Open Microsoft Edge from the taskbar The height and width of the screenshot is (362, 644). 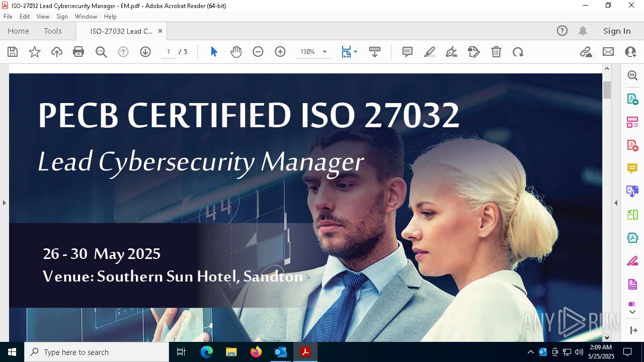[207, 352]
